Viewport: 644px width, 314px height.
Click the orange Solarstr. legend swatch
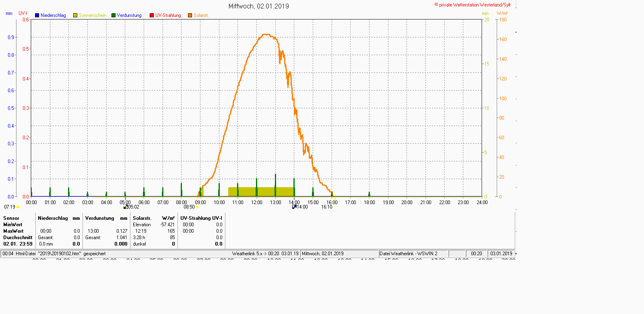pyautogui.click(x=190, y=15)
